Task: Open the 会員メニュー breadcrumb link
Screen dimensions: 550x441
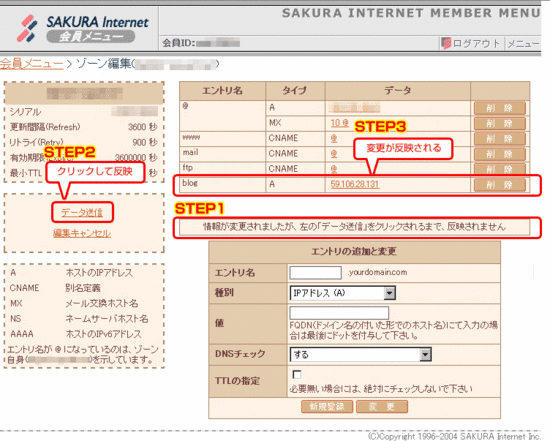Action: point(32,64)
